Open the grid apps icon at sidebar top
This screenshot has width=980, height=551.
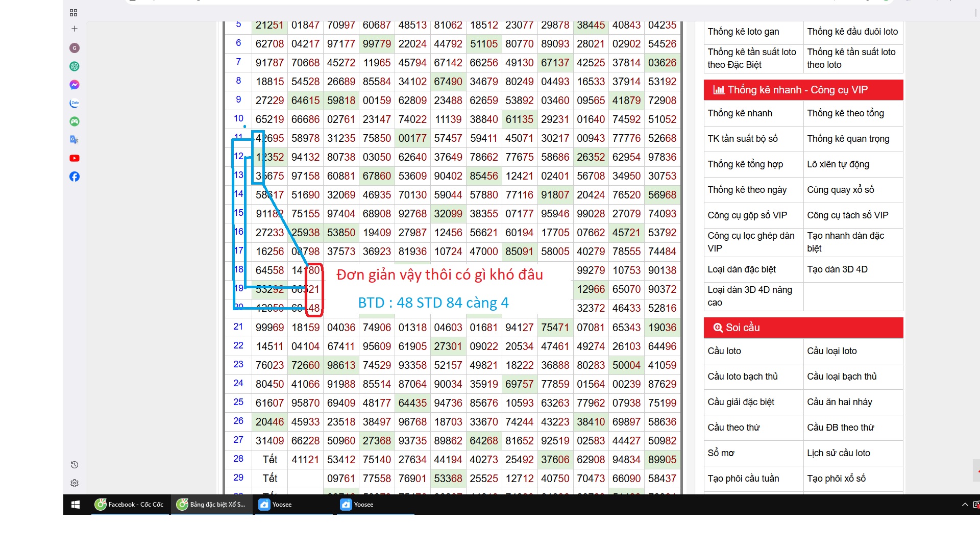tap(73, 13)
